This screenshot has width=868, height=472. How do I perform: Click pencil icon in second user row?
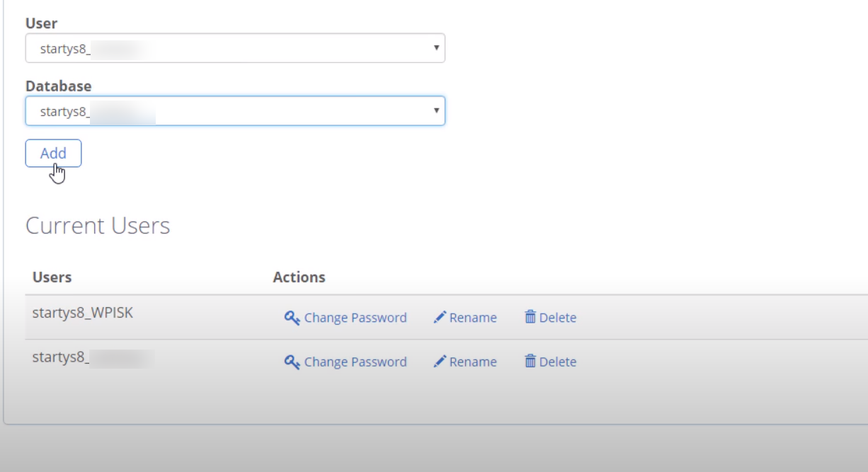click(440, 362)
